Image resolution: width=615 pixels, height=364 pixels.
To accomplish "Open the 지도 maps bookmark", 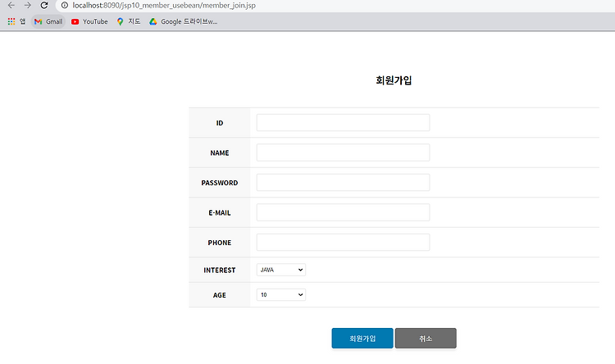I will (x=128, y=21).
